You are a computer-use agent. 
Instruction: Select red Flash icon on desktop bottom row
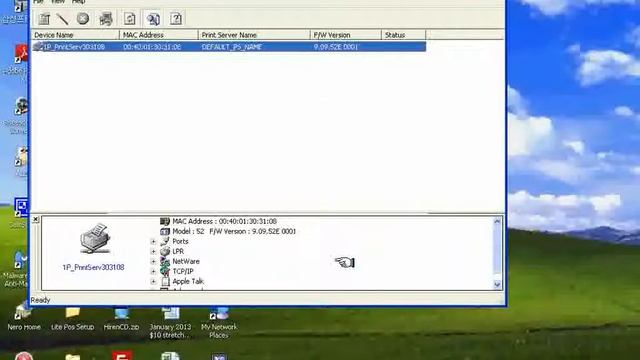point(121,356)
